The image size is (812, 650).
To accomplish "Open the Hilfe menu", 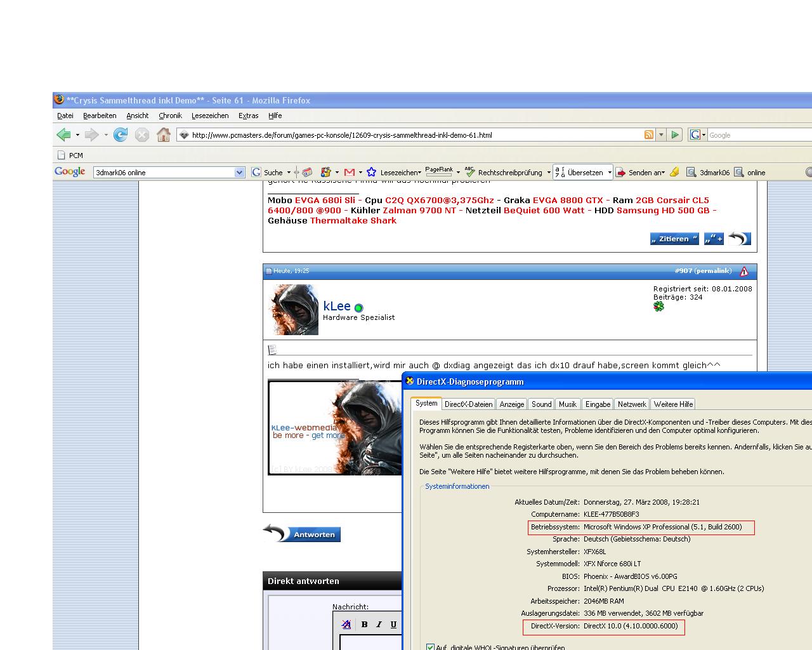I will point(275,116).
